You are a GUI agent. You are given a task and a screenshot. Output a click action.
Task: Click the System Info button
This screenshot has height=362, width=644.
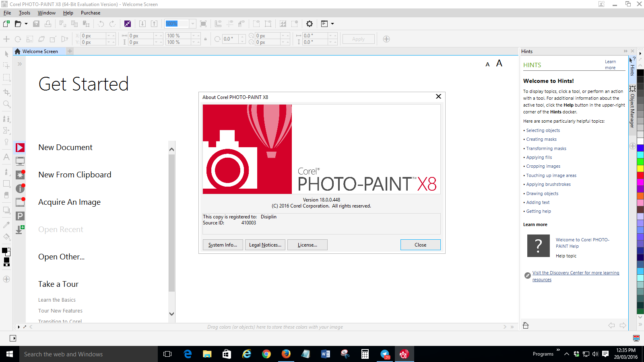pos(223,245)
